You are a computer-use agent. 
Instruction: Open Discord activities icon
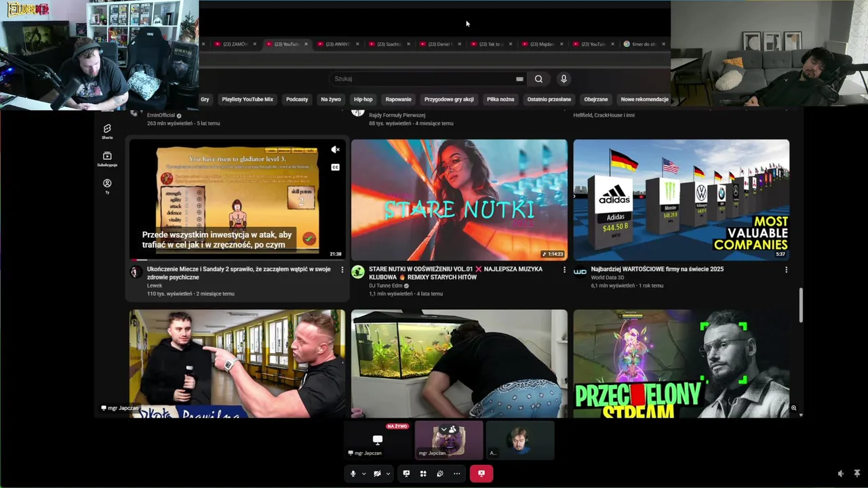423,474
